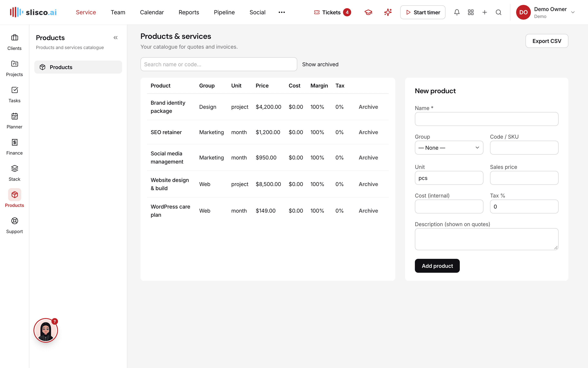Click the Sales price input field
The height and width of the screenshot is (368, 588).
(524, 178)
